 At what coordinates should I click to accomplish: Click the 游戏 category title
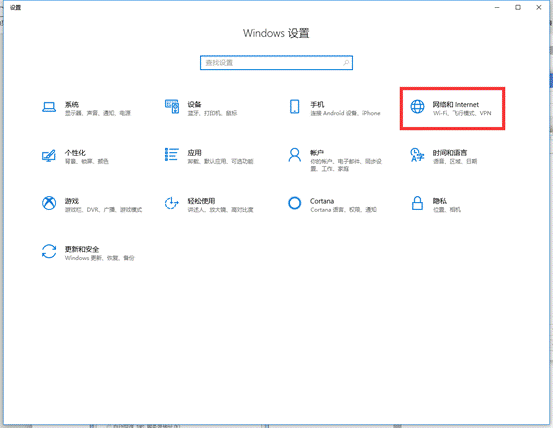[72, 201]
